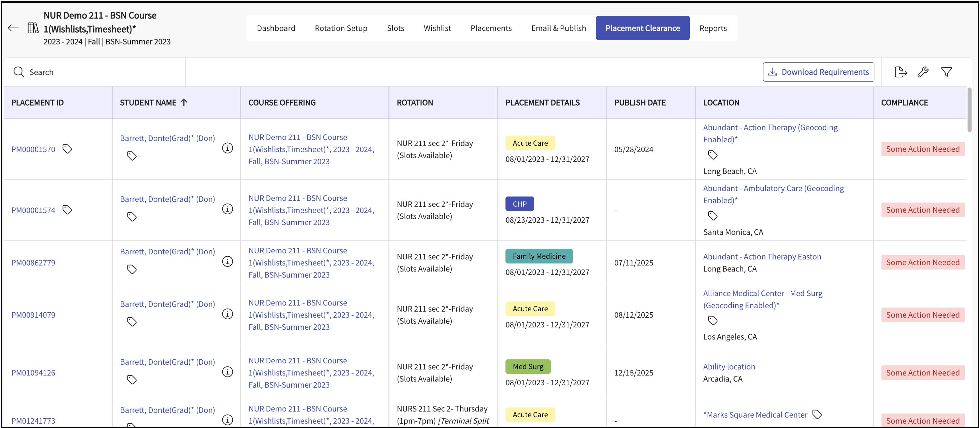
Task: Click info icon in PM01094126 row
Action: pyautogui.click(x=227, y=372)
